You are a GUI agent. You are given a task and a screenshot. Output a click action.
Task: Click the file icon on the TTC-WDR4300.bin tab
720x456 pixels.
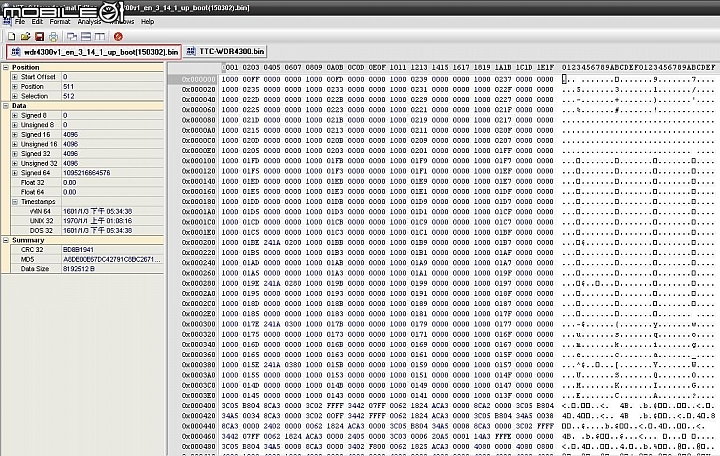point(191,51)
